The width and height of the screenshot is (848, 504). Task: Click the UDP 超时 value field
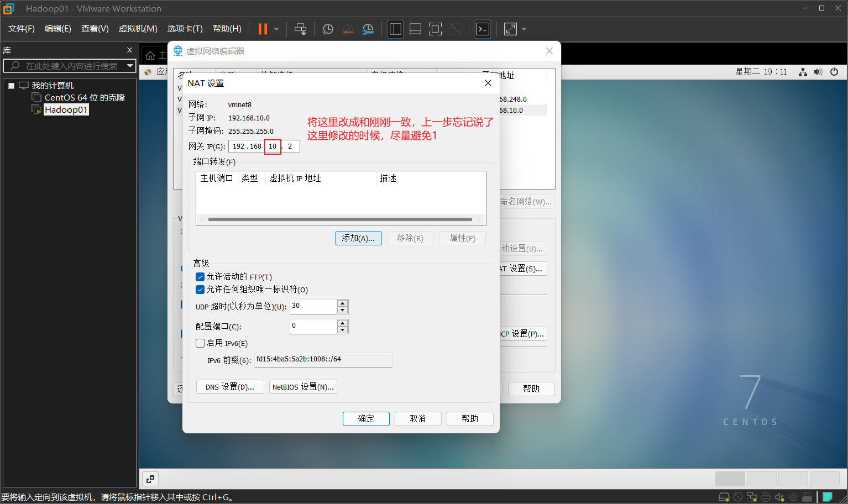[x=313, y=306]
